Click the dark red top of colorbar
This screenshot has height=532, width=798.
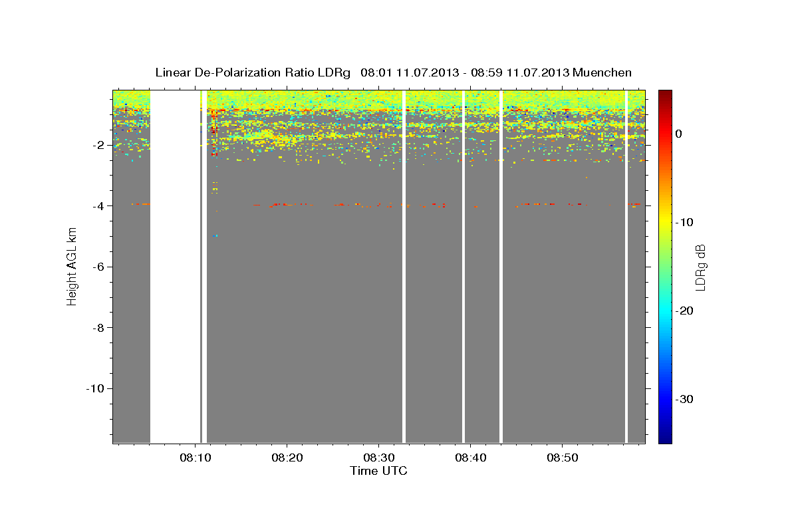pyautogui.click(x=665, y=94)
